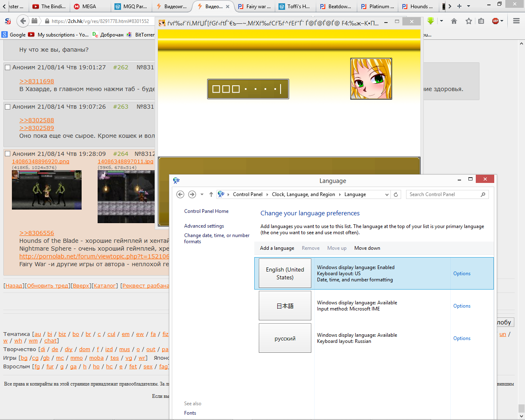
Task: Tick checkbox for post #263
Action: click(x=7, y=107)
